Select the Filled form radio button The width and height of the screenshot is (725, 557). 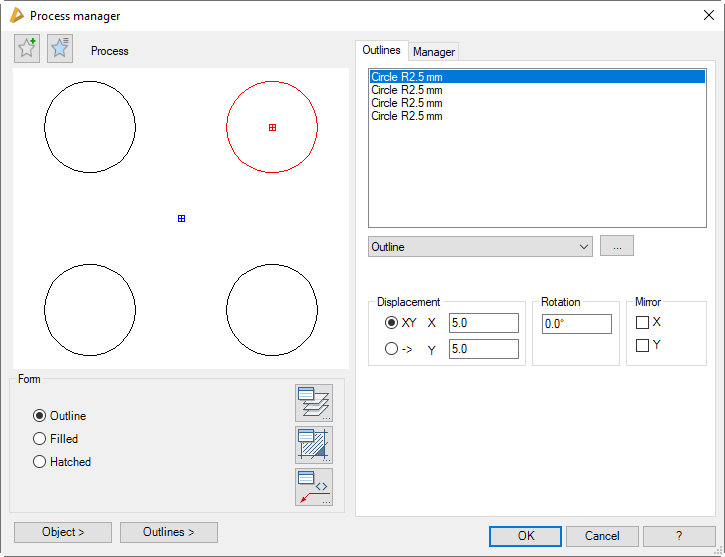(40, 439)
